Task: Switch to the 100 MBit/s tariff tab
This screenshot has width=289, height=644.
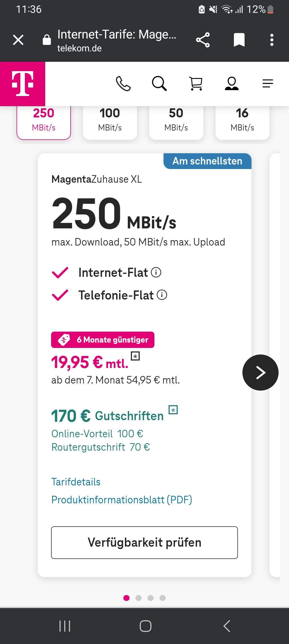Action: [110, 120]
